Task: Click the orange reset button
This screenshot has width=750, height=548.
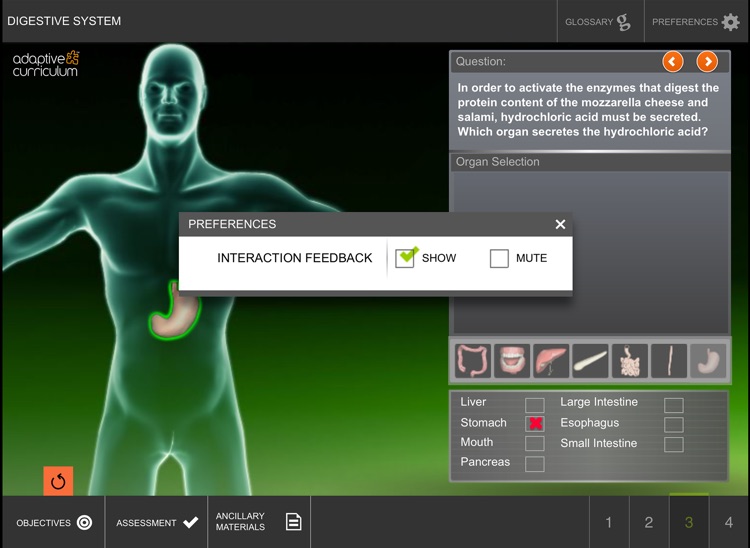Action: (x=58, y=481)
